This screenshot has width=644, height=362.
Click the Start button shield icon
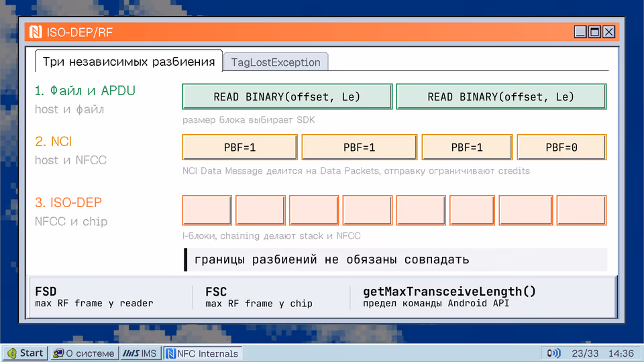click(12, 353)
